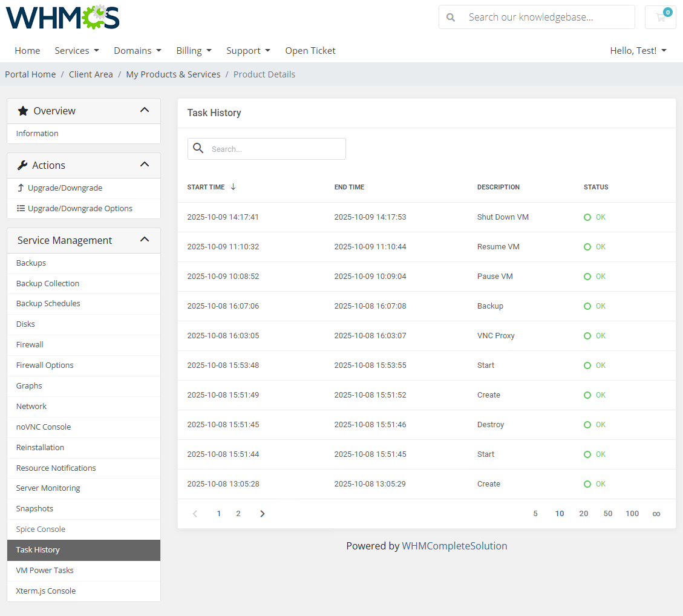Click the OK status icon for Resume VM
Image resolution: width=683 pixels, height=616 pixels.
click(x=587, y=246)
